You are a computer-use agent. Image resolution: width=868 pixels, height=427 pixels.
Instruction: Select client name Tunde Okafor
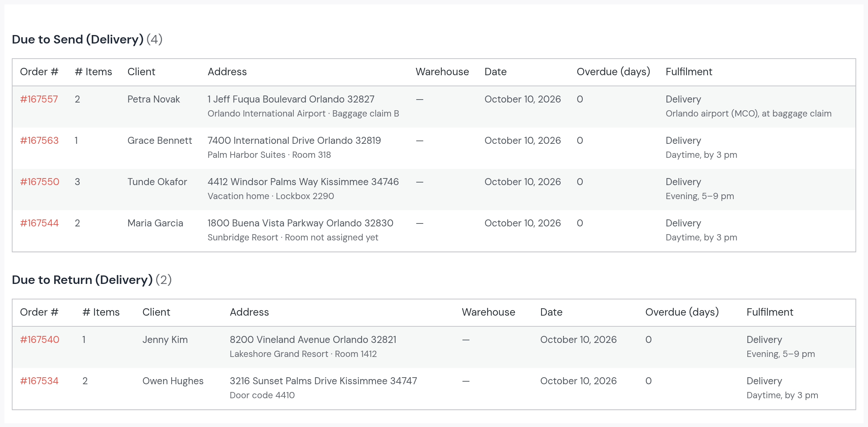pos(157,182)
